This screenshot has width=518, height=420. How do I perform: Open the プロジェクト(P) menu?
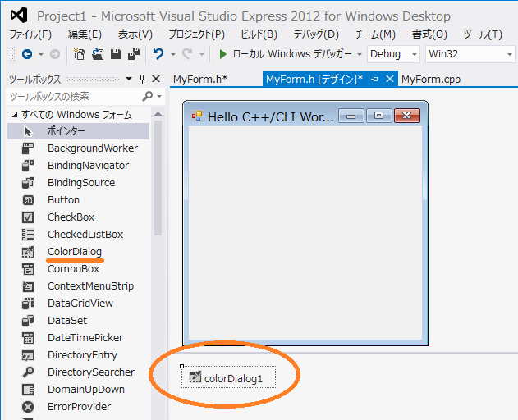tap(197, 34)
